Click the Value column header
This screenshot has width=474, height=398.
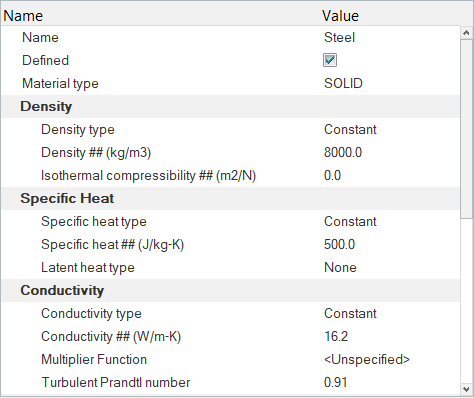point(340,16)
